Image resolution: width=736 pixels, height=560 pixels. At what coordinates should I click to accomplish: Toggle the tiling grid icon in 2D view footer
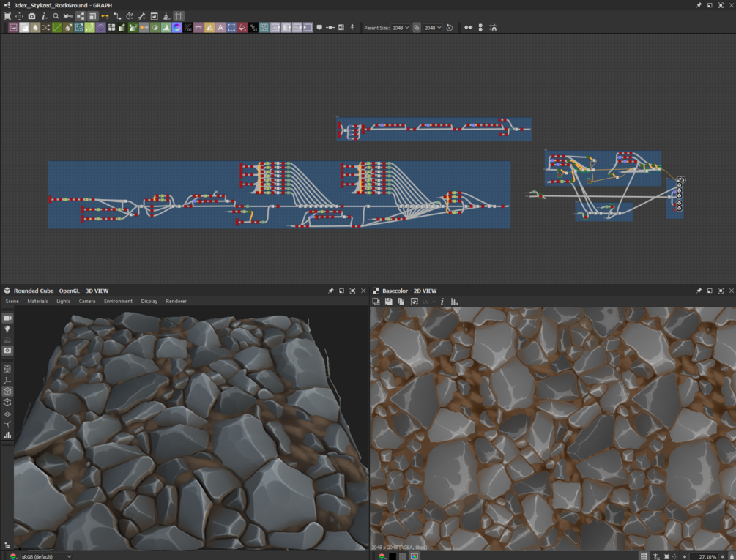coord(644,556)
